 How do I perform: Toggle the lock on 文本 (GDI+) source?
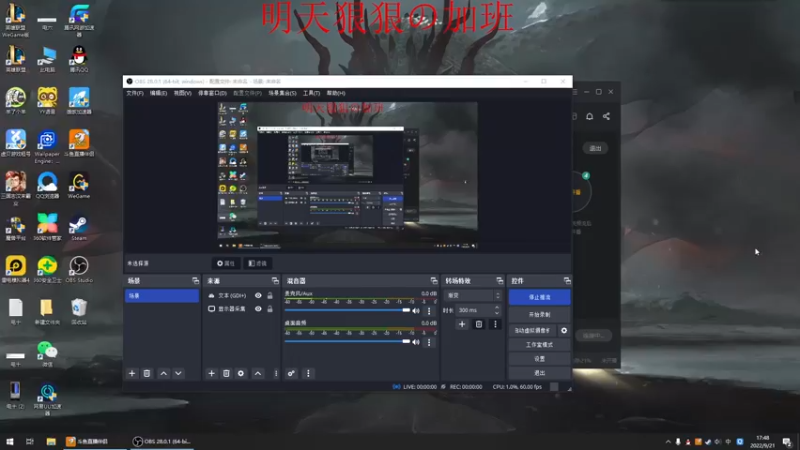270,295
